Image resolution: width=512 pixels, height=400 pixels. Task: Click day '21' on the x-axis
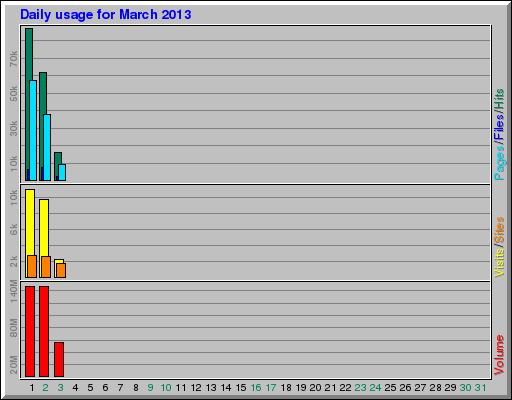[330, 388]
